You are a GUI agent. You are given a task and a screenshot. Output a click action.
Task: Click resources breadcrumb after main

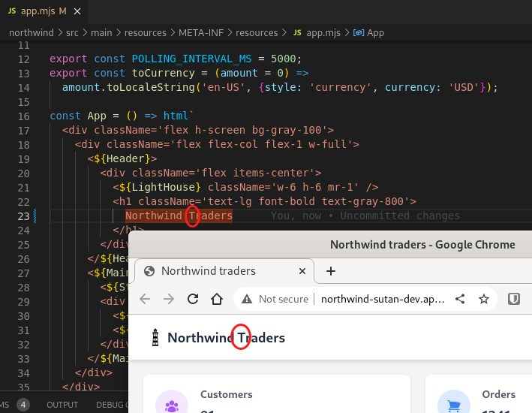(x=146, y=32)
